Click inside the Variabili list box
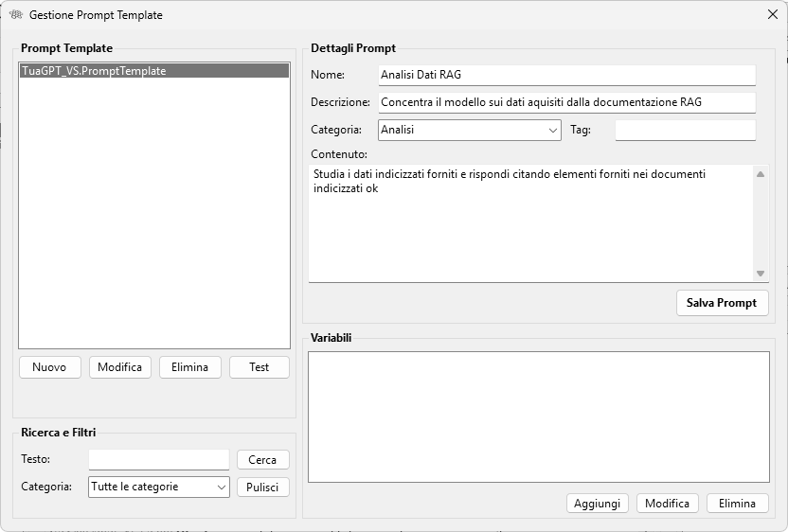788x532 pixels. point(539,417)
